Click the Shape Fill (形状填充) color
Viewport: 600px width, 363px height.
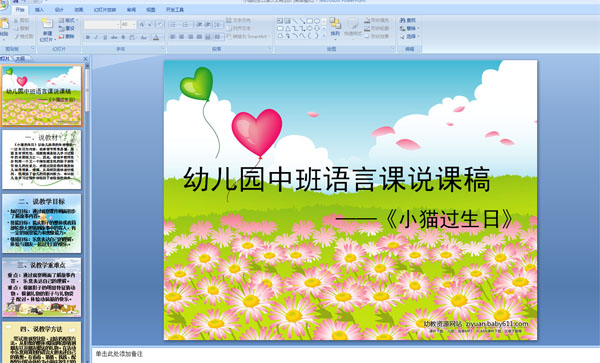coord(367,20)
